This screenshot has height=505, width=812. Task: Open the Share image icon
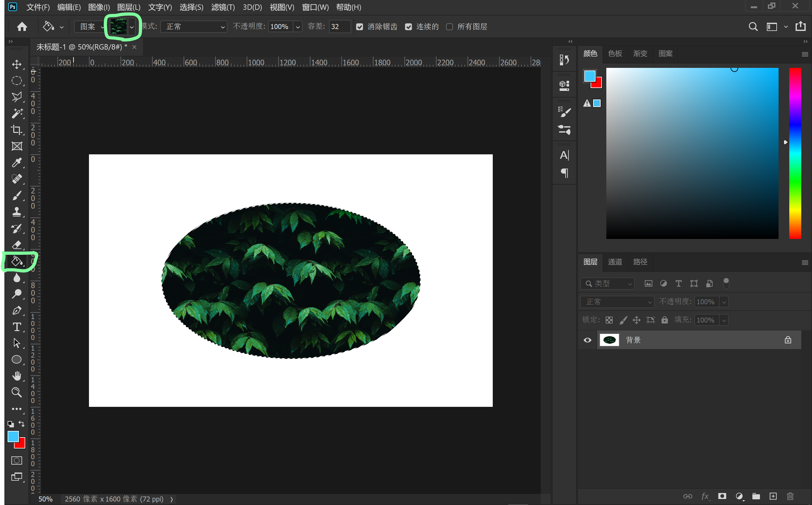[801, 26]
